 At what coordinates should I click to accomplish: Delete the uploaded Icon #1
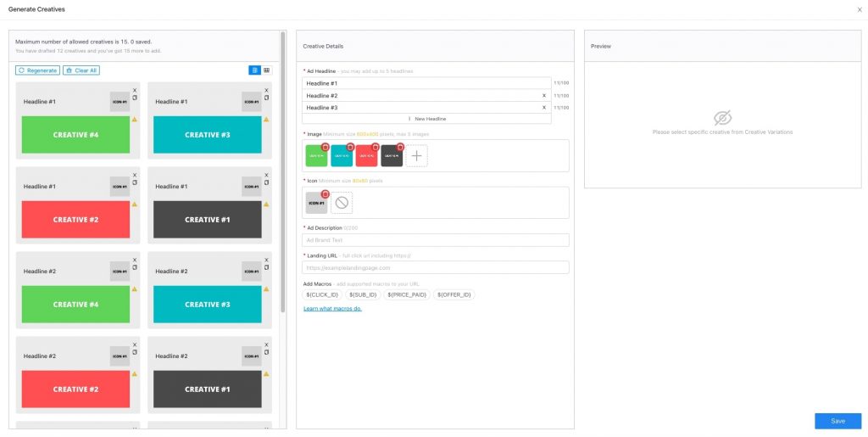pos(325,194)
